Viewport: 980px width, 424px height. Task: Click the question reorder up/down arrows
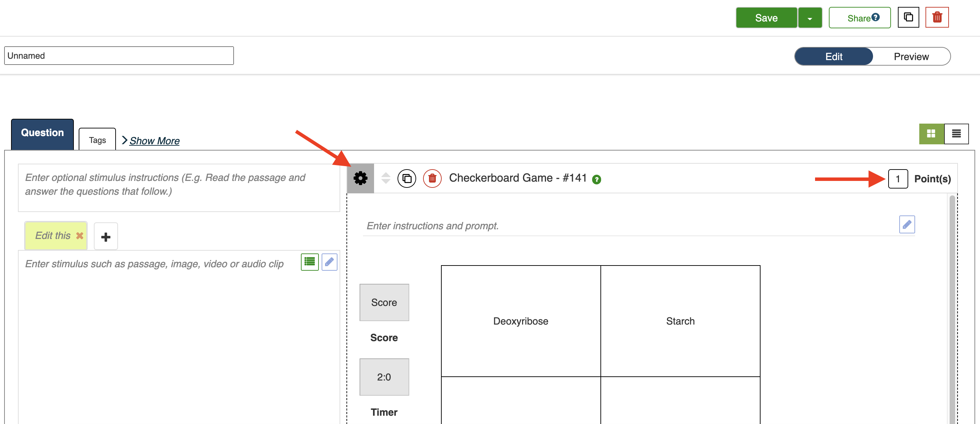(385, 178)
